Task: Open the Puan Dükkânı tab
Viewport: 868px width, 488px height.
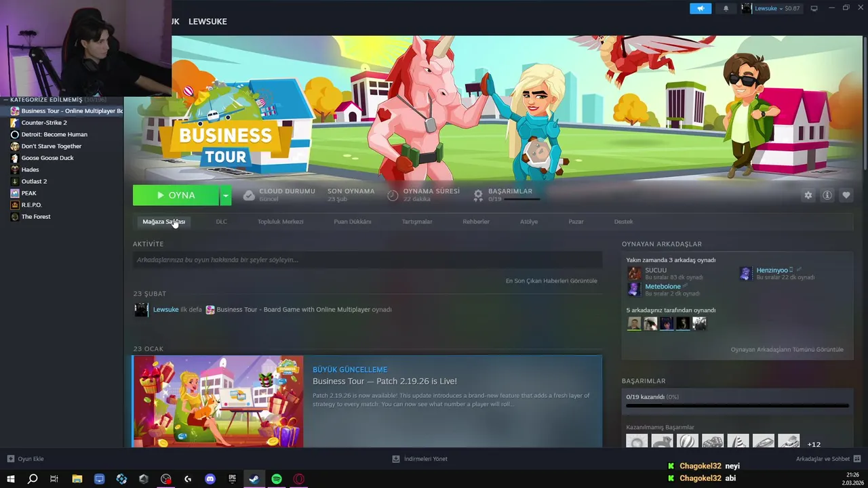Action: pos(352,222)
